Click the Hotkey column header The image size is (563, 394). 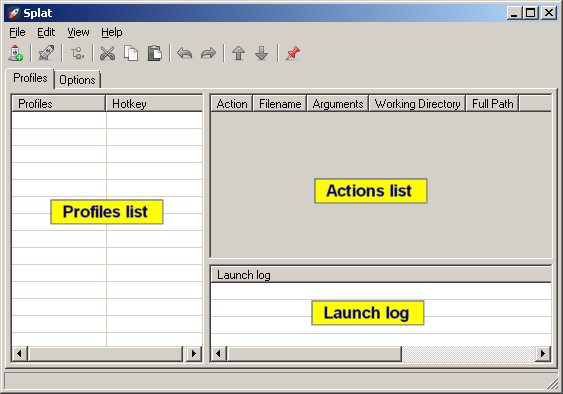pyautogui.click(x=154, y=104)
